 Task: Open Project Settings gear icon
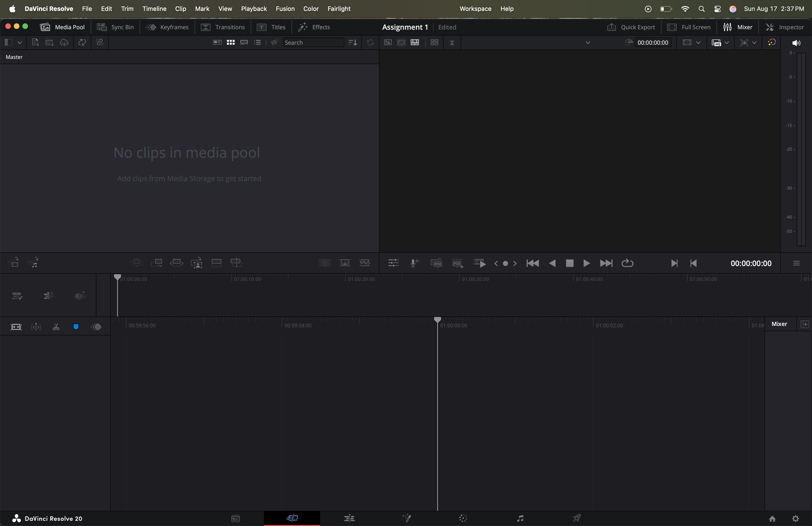tap(795, 518)
